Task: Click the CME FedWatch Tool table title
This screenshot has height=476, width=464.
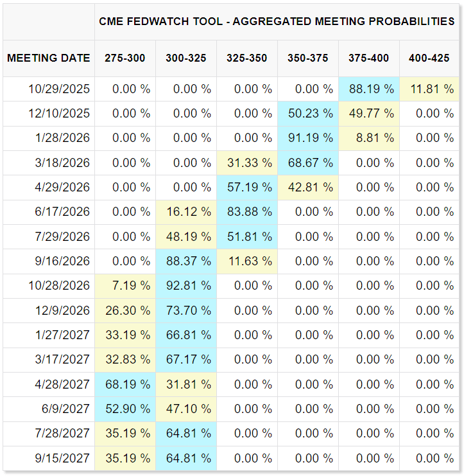Action: pyautogui.click(x=277, y=21)
